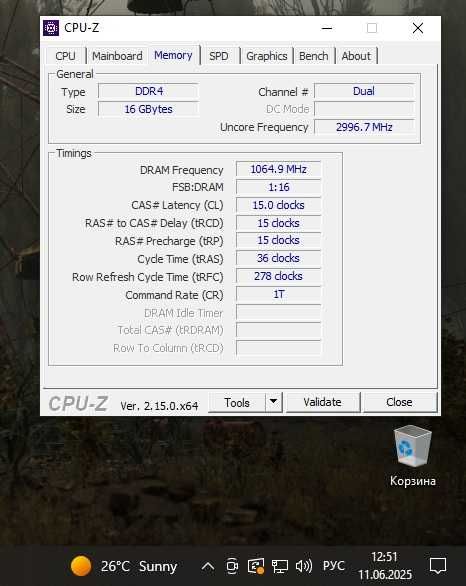Click the empty DC Mode field
The width and height of the screenshot is (466, 586).
point(364,109)
